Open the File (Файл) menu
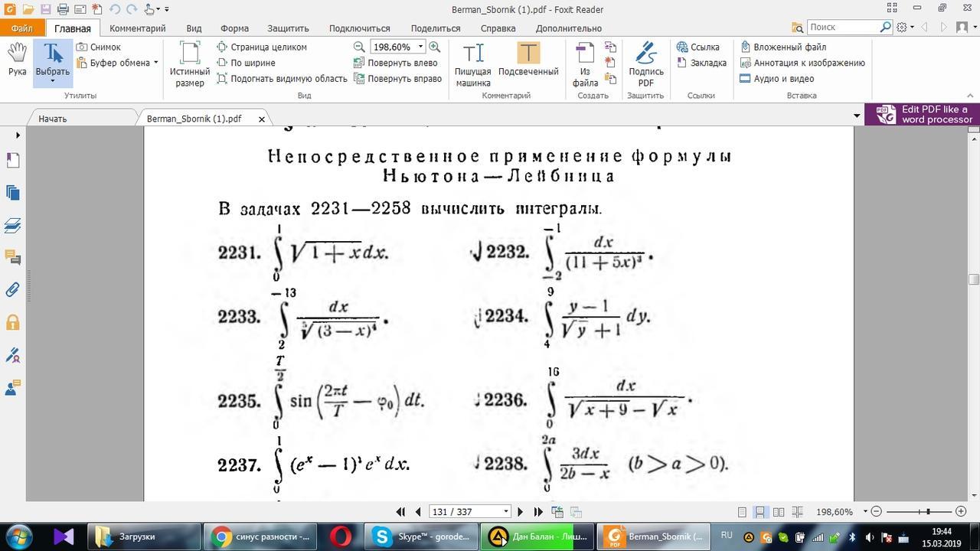 pyautogui.click(x=21, y=28)
